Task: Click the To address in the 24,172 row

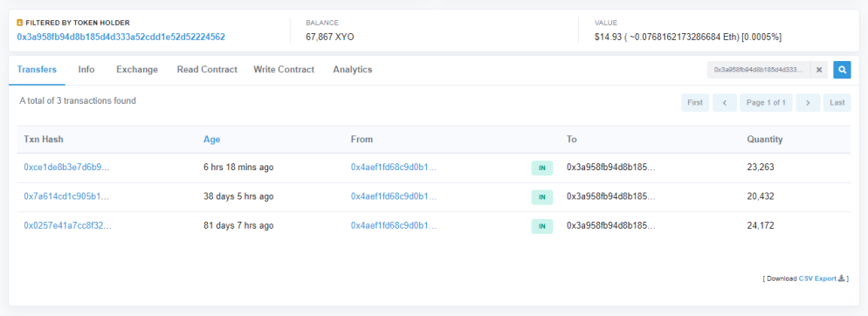Action: (611, 226)
